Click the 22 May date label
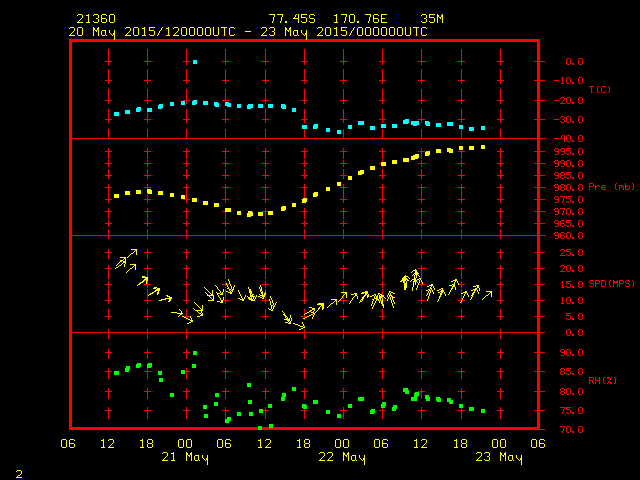Screen dimensions: 640x480 (342, 457)
